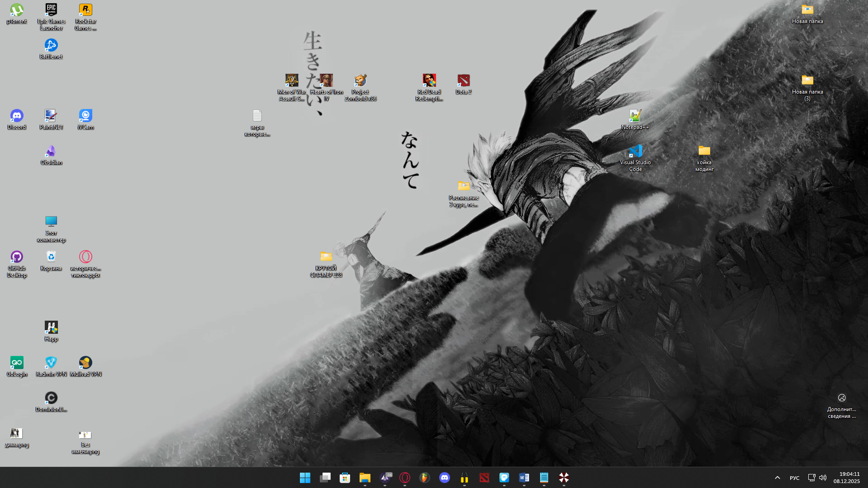Open Notepad from the taskbar
Viewport: 868px width, 488px height.
[544, 478]
